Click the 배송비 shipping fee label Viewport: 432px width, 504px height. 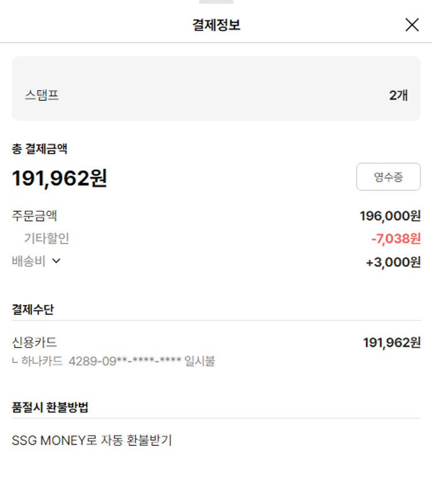[29, 261]
